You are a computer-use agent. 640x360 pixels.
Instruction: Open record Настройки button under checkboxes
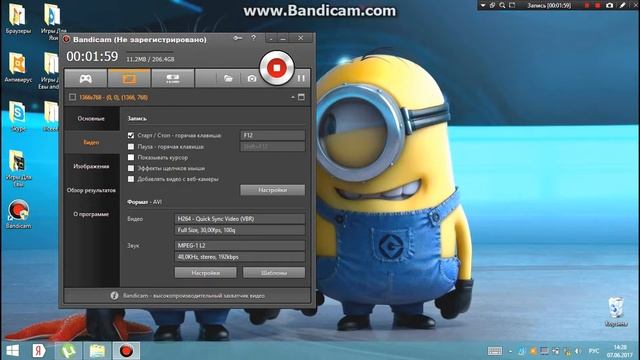coord(272,190)
